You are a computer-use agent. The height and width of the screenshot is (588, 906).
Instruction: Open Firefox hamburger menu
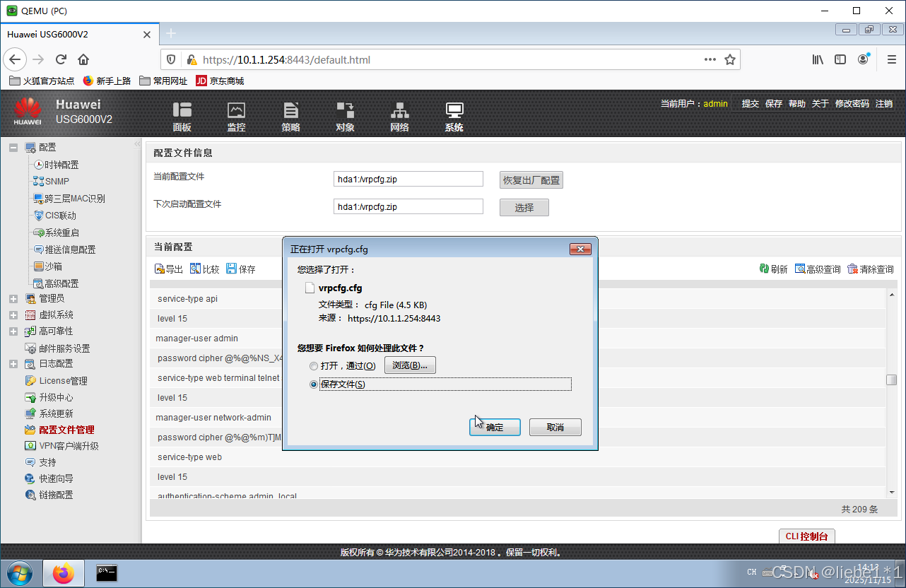pos(891,59)
